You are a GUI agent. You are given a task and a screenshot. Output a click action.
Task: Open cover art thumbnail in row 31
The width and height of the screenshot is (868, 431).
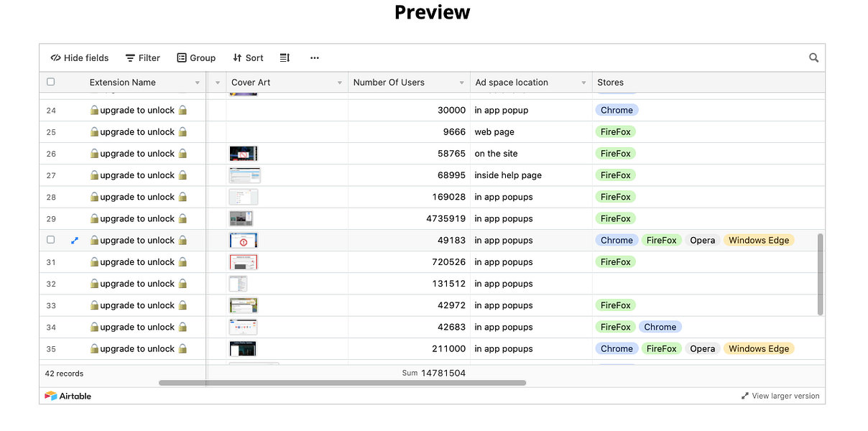pos(243,261)
